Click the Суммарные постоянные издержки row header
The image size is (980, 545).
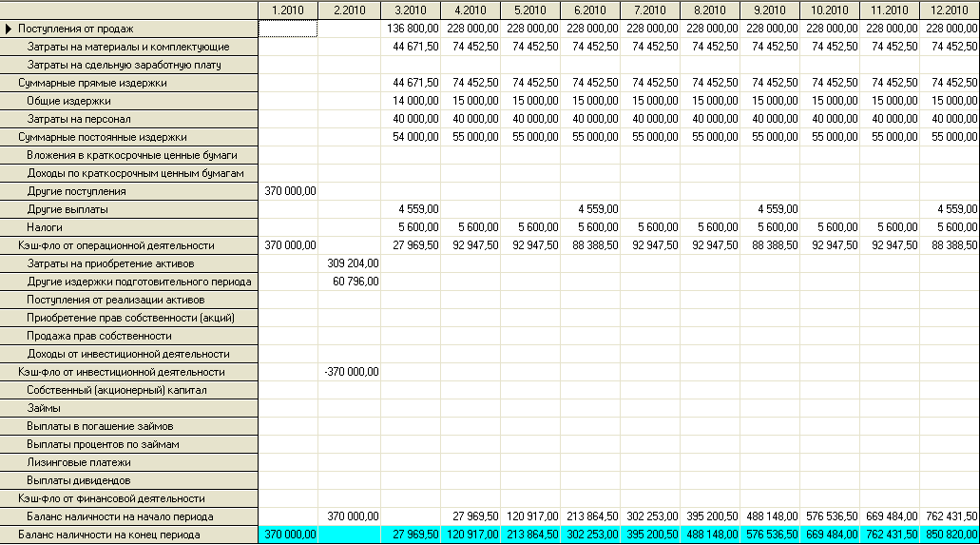pos(128,138)
